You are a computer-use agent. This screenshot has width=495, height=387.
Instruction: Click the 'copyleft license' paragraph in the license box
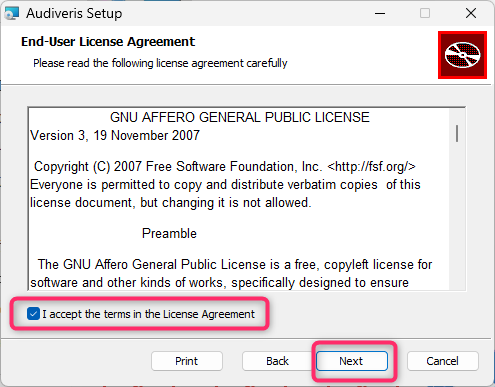coord(231,273)
